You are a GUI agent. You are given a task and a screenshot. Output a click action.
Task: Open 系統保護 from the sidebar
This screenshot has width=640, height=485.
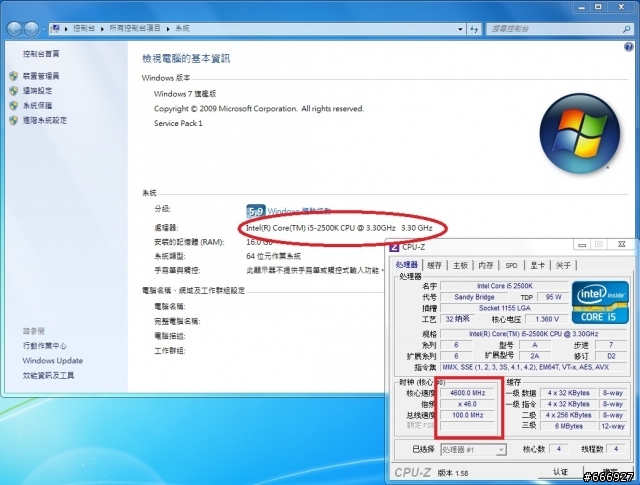click(x=38, y=105)
